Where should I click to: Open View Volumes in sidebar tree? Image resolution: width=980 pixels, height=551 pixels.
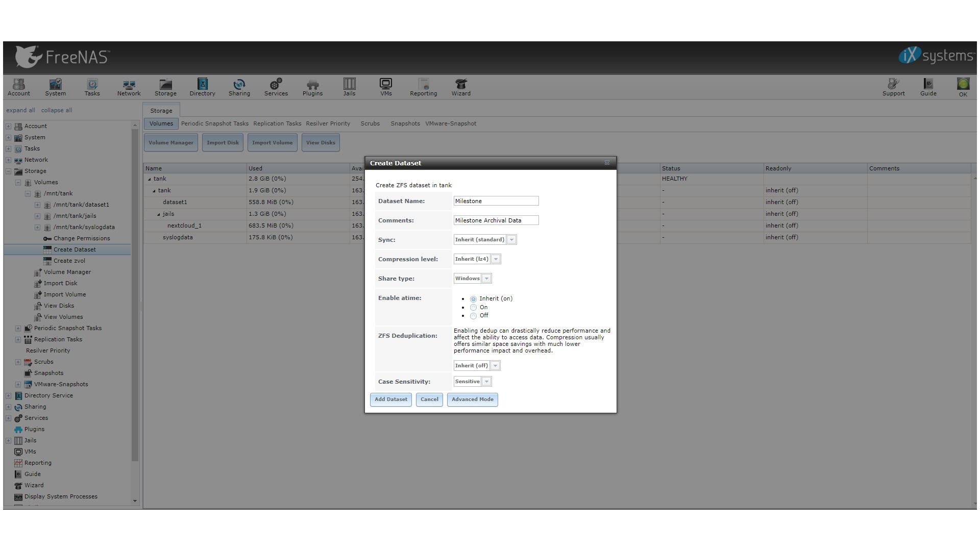point(63,317)
